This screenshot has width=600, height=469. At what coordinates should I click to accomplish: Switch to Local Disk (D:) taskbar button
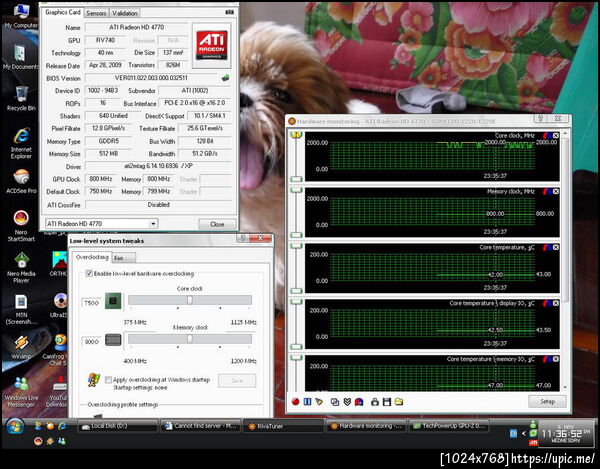click(118, 426)
